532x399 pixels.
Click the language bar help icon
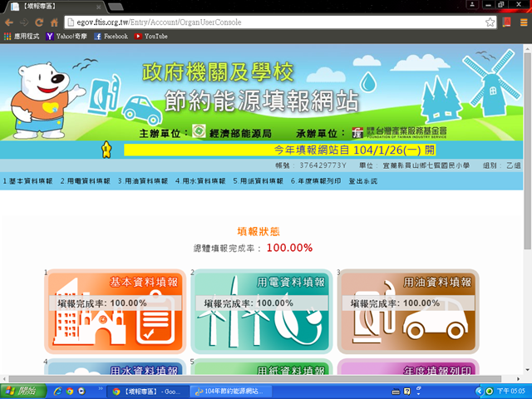(x=406, y=392)
